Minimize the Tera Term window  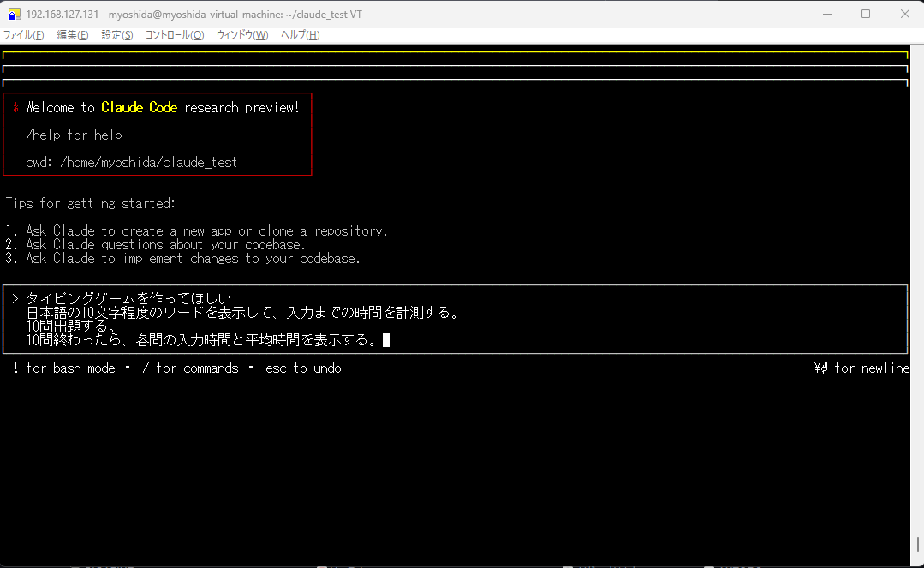pos(827,14)
